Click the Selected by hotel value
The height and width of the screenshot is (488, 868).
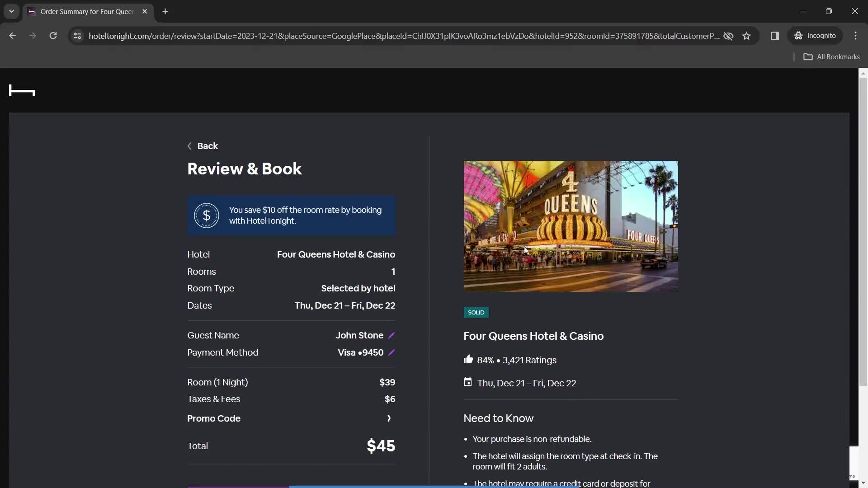click(x=358, y=288)
